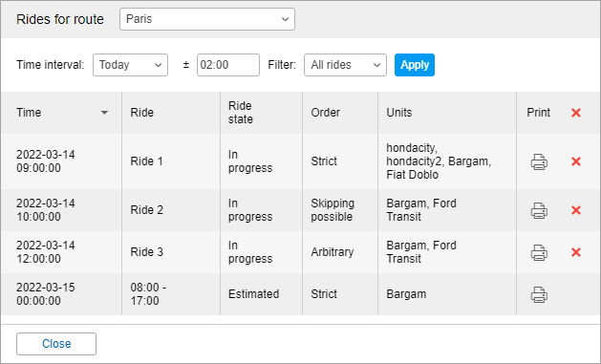Focus the 02:00 time offset field
Screen dimensions: 601x364
tap(228, 65)
